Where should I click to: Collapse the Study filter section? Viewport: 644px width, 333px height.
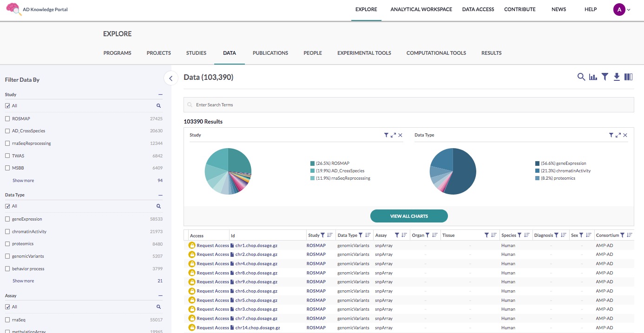click(160, 95)
